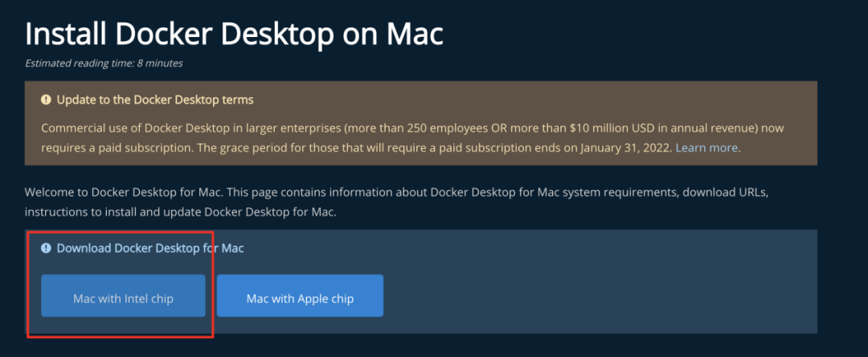This screenshot has width=868, height=357.
Task: Click the info icon beside Download Docker Desktop
Action: coord(46,248)
